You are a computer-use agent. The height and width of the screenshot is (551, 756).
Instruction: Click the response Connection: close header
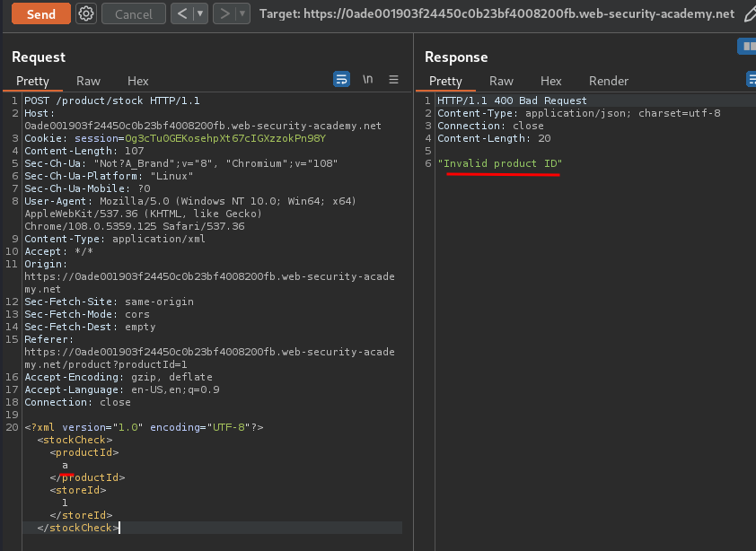[x=490, y=126]
